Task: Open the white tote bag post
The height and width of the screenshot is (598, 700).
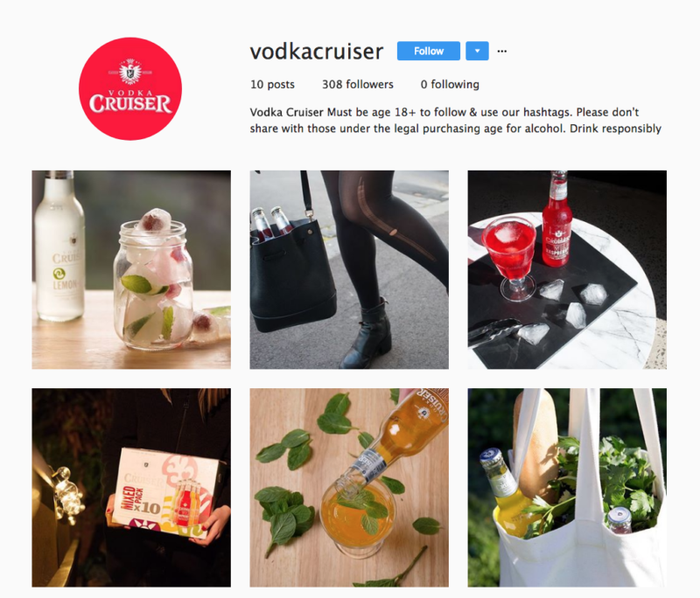Action: point(567,488)
